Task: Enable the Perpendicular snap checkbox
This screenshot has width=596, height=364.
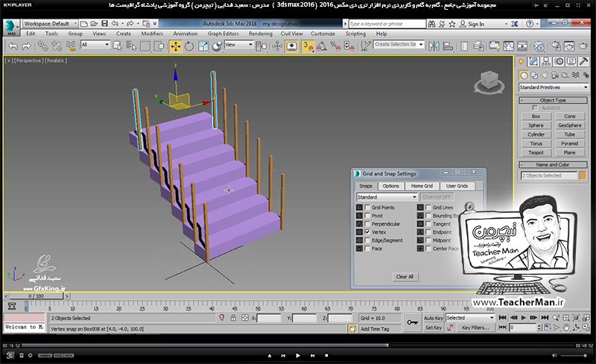Action: point(367,224)
